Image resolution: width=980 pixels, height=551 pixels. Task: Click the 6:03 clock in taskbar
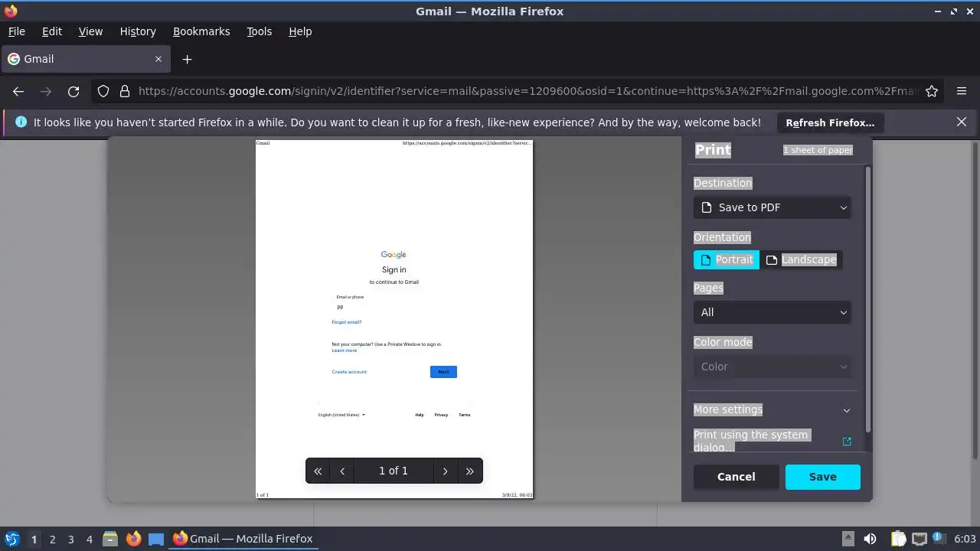[x=965, y=539]
